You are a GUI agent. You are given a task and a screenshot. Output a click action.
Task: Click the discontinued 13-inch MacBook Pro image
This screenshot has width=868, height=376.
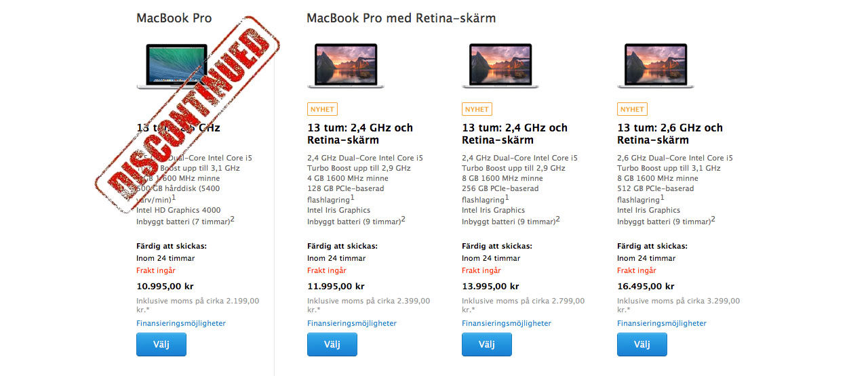pos(175,65)
